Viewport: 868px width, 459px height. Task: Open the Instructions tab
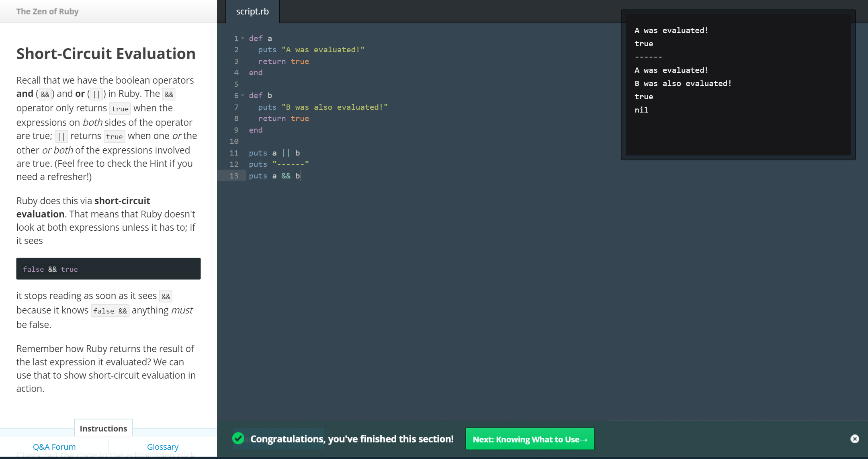(103, 428)
